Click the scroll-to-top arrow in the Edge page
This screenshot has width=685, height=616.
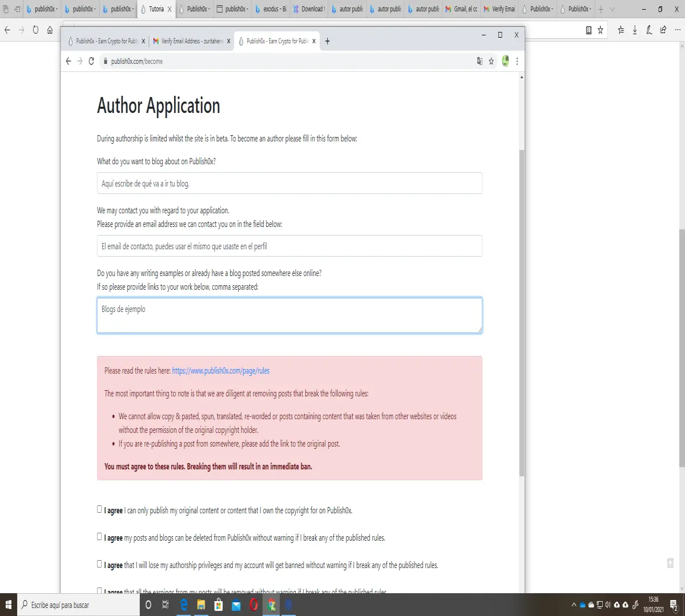(670, 563)
